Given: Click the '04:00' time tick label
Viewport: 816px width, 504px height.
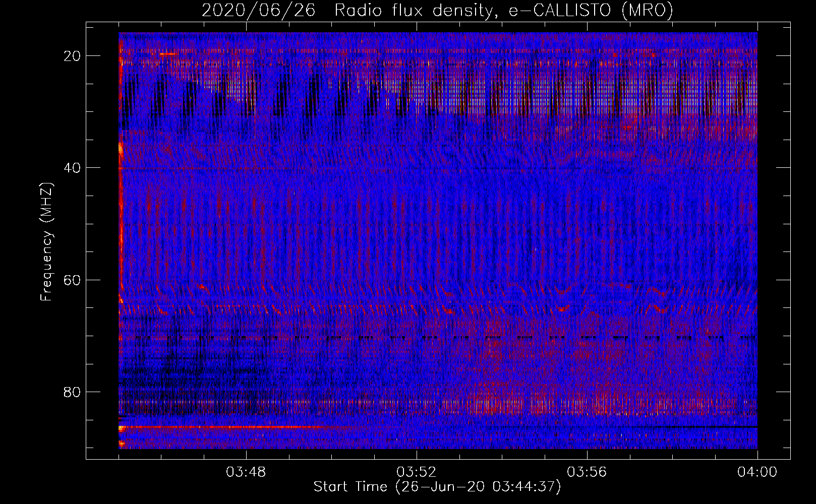Looking at the screenshot, I should pos(757,472).
